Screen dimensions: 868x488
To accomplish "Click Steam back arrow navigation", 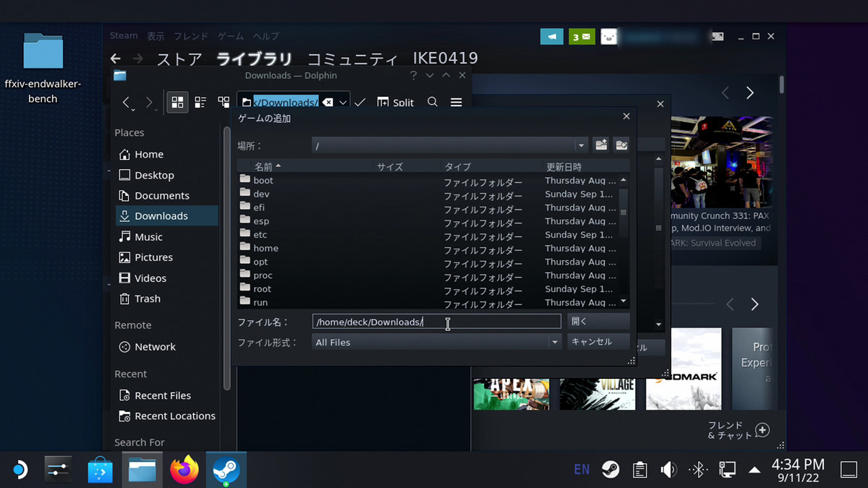I will [x=116, y=59].
